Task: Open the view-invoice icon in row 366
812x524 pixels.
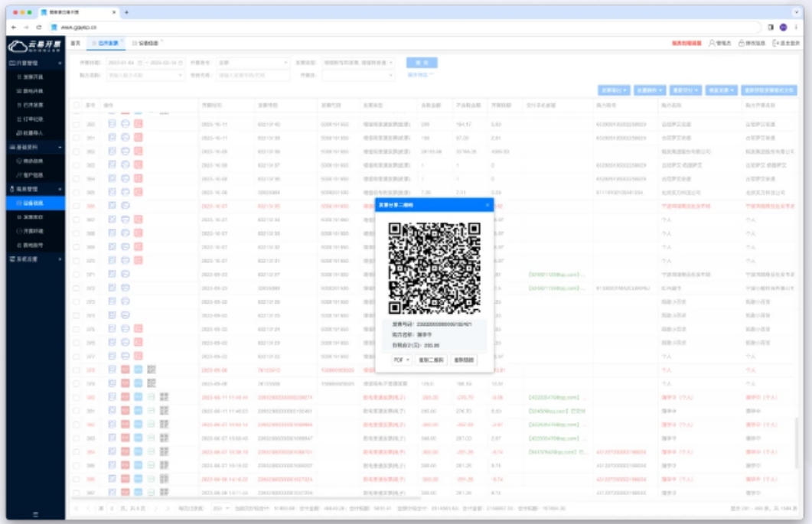Action: (x=112, y=206)
